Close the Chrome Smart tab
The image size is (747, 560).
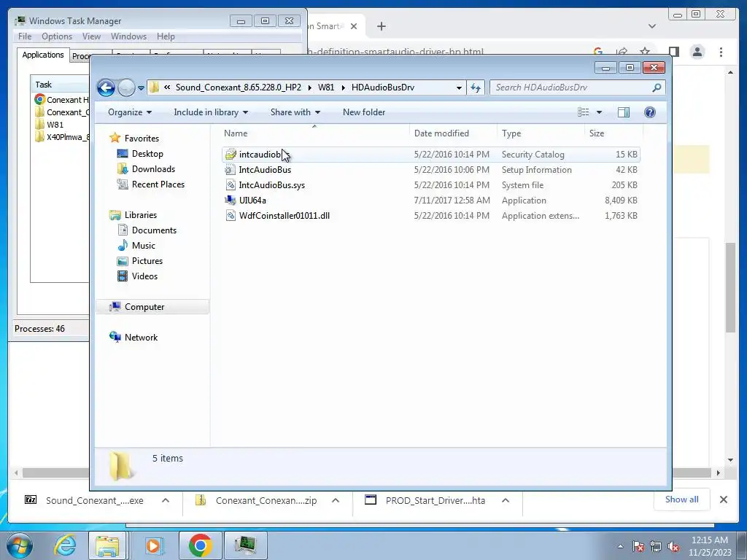(354, 27)
